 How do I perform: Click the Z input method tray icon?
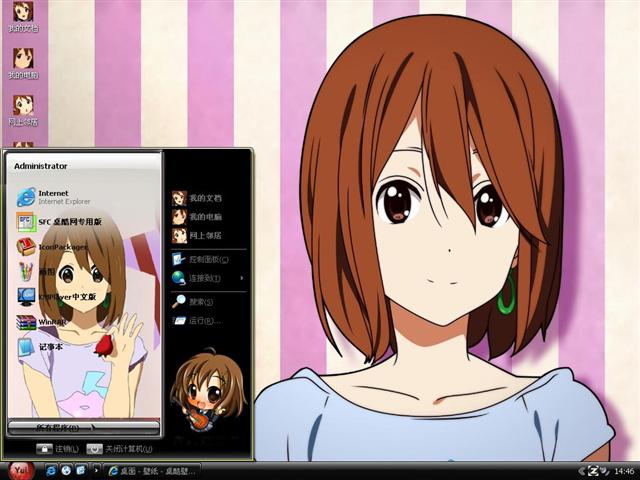593,471
